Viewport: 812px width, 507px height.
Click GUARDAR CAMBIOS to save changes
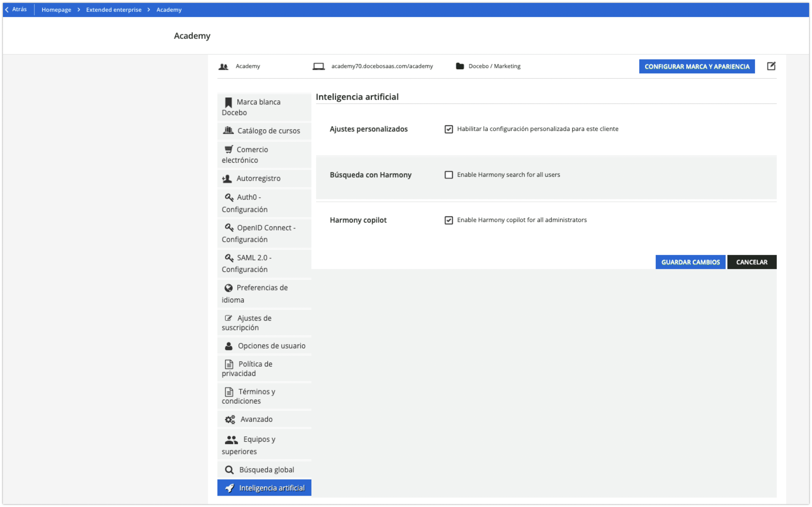[x=690, y=262]
